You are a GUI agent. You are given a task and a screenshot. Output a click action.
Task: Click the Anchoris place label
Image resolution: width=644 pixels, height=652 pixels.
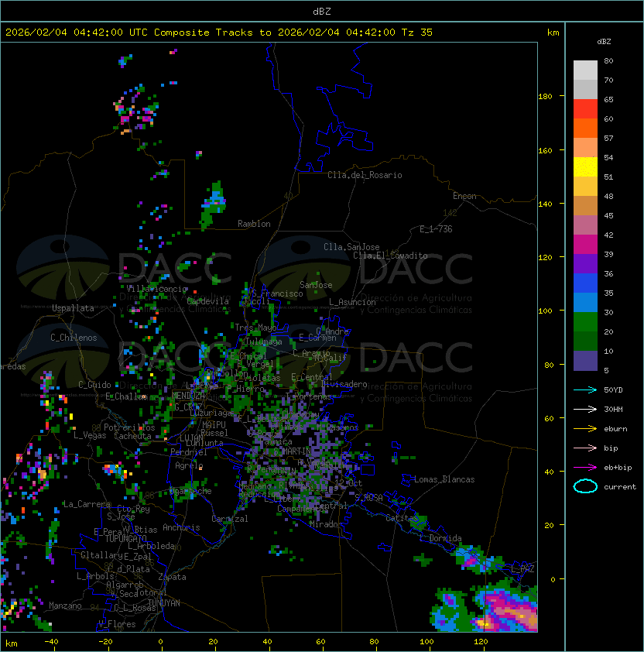click(181, 527)
